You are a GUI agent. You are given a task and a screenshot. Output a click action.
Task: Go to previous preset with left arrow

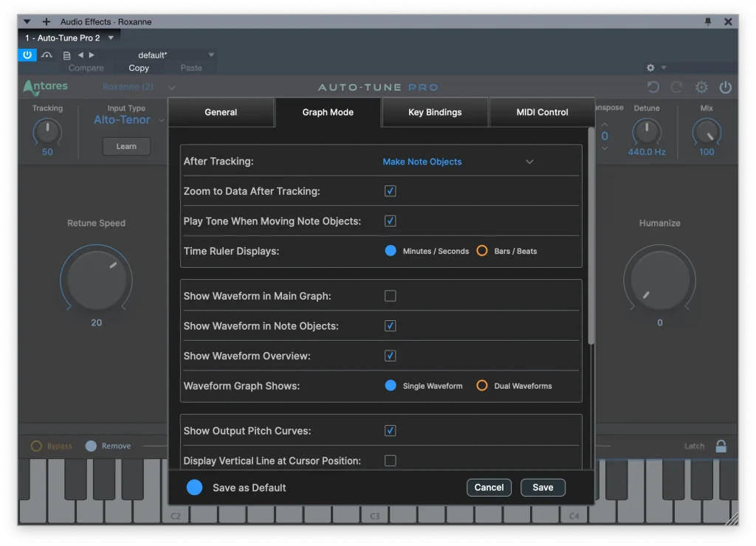(x=80, y=55)
